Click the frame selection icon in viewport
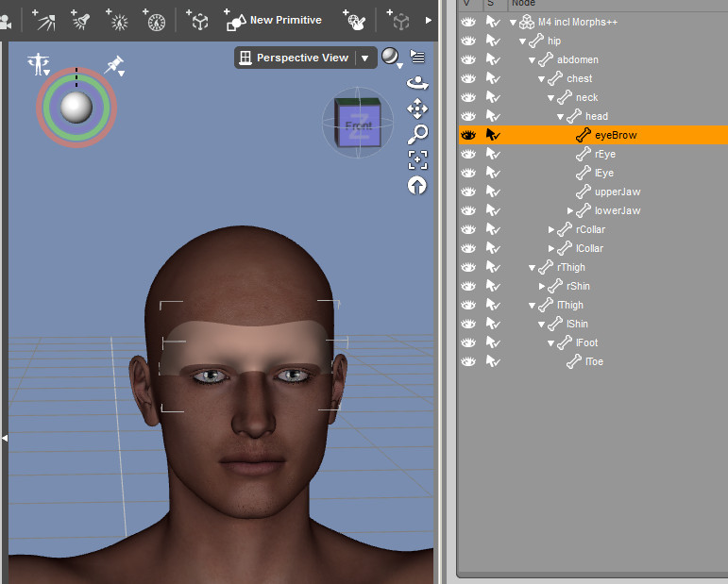 pyautogui.click(x=417, y=159)
